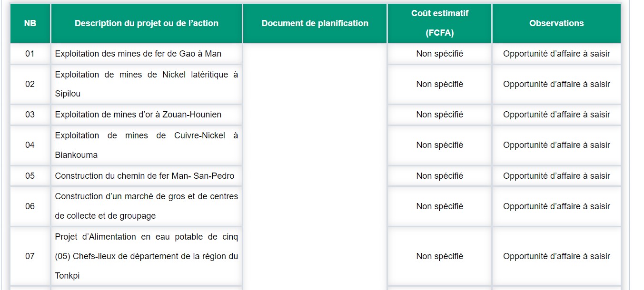Viewport: 644px width, 290px height.
Task: Click "Opportunité d'affaire à saisir" in row 04
Action: [x=556, y=145]
